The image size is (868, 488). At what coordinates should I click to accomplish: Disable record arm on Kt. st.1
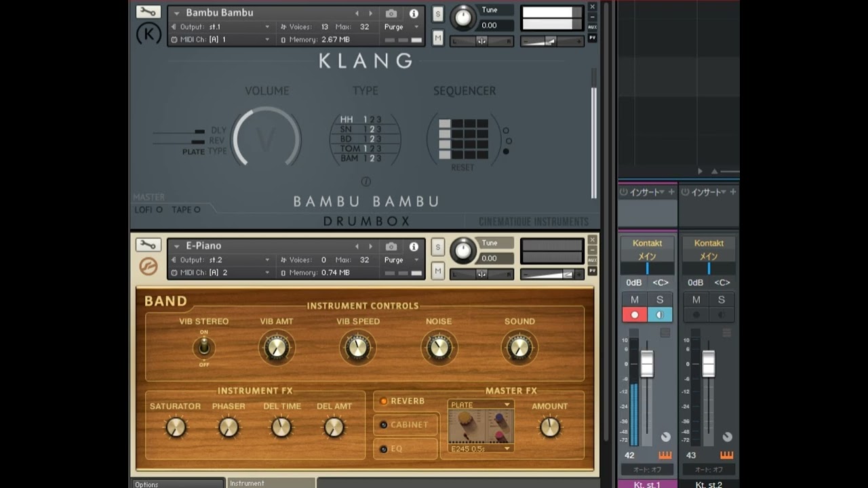tap(635, 315)
